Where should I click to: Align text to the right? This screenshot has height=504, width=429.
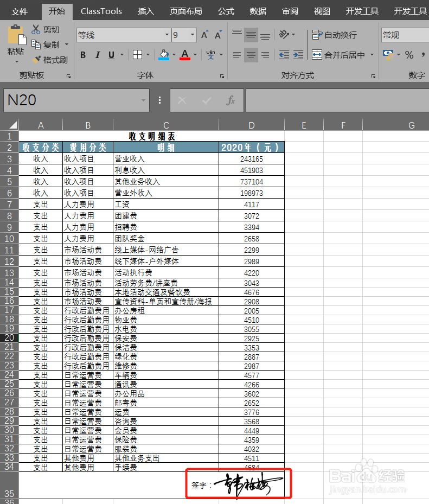pos(265,55)
